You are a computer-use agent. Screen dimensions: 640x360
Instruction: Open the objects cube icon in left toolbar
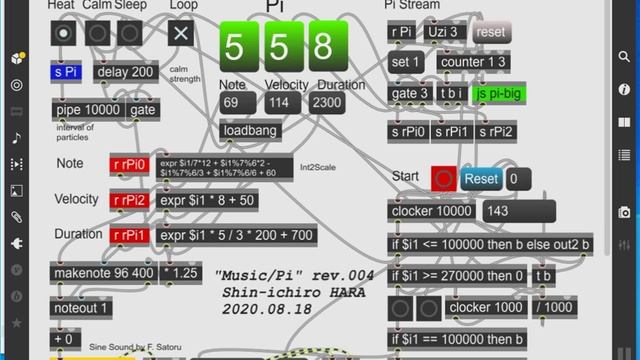(x=17, y=58)
